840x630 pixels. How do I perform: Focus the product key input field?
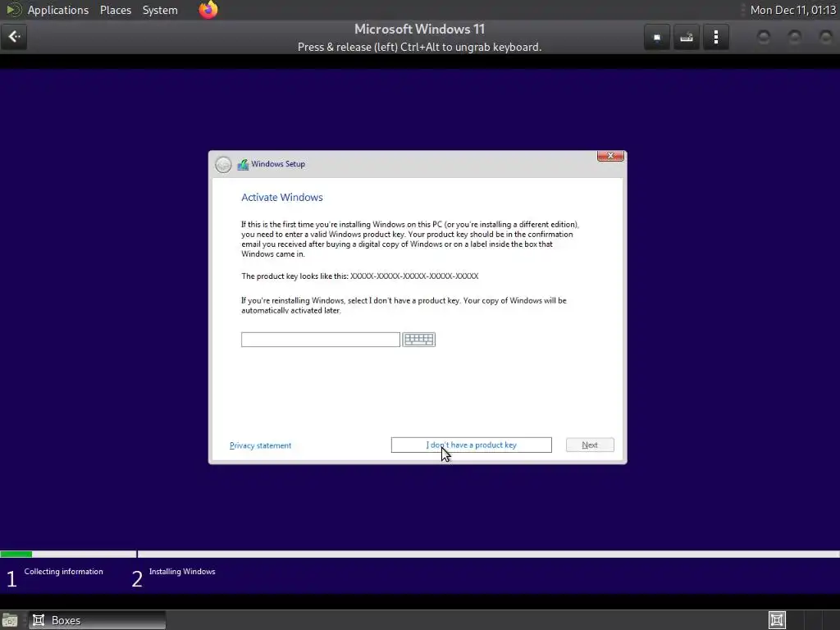click(321, 339)
